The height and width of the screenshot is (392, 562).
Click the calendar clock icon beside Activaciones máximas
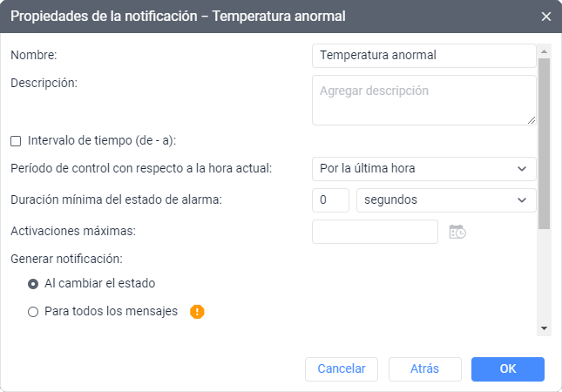point(457,232)
